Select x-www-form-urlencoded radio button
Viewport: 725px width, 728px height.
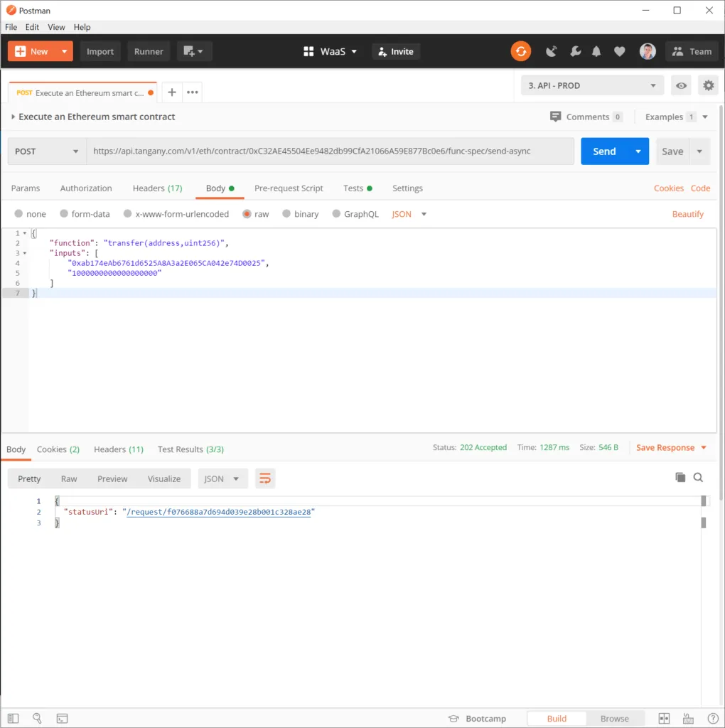click(128, 213)
